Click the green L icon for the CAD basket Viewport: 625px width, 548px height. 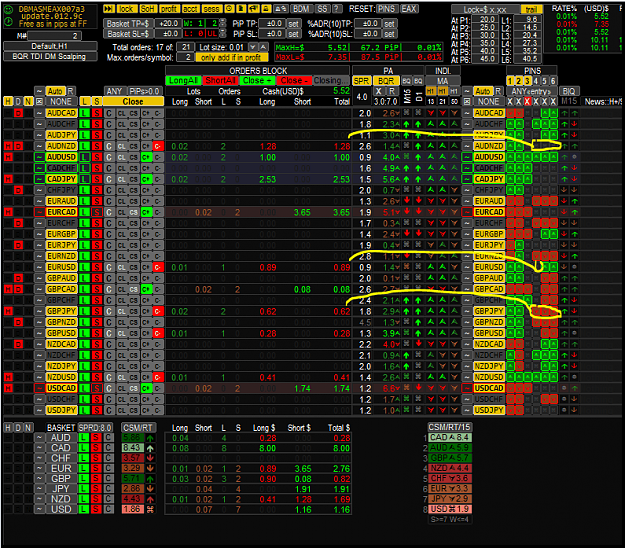click(x=83, y=448)
